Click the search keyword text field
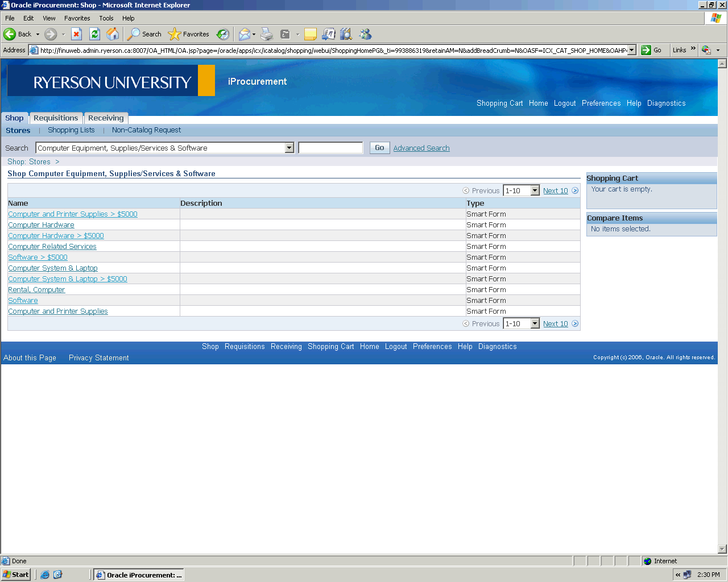 (330, 148)
